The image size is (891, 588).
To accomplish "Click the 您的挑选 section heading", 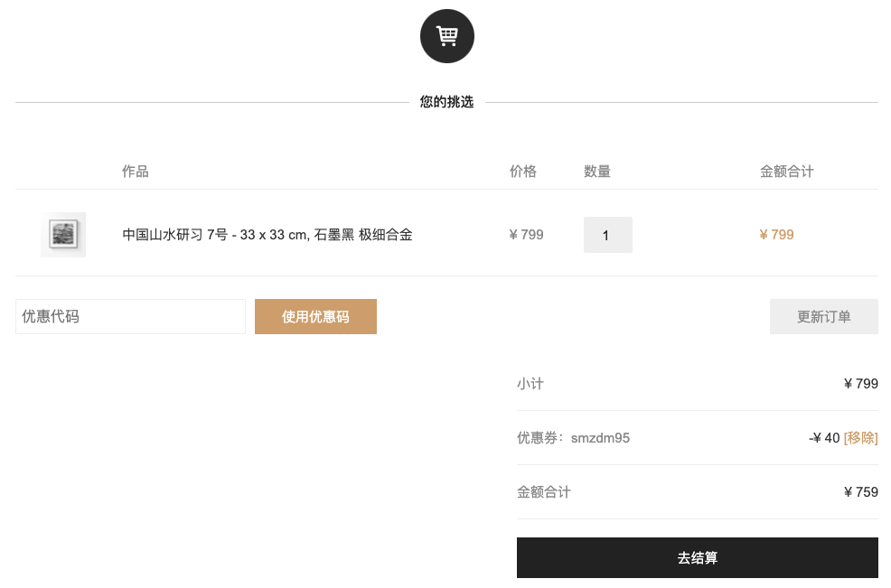I will [x=446, y=102].
